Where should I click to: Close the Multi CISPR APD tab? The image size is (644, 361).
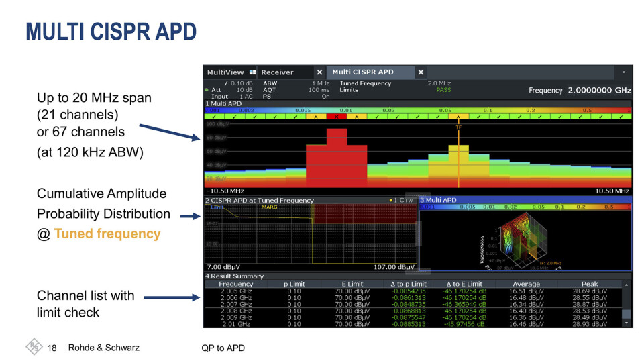click(x=421, y=72)
